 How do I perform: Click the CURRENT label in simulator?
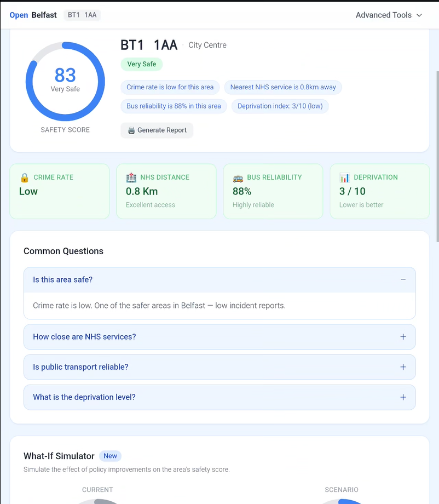pyautogui.click(x=97, y=490)
